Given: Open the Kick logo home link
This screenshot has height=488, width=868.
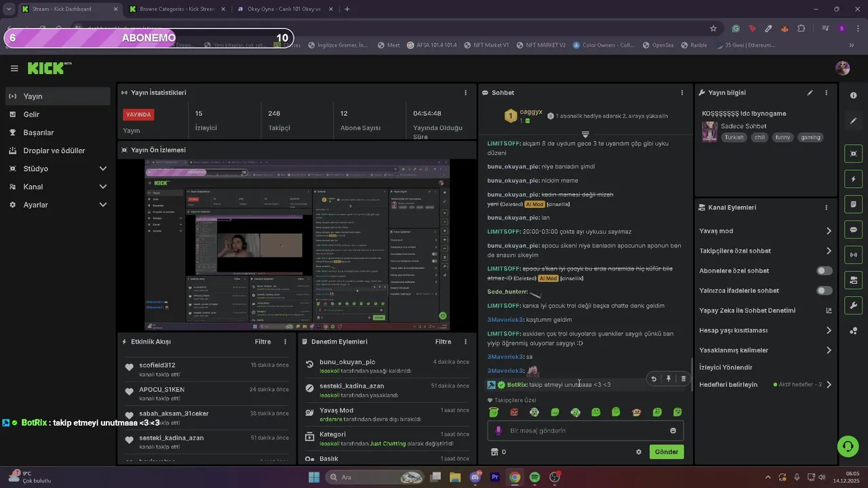Looking at the screenshot, I should 50,68.
